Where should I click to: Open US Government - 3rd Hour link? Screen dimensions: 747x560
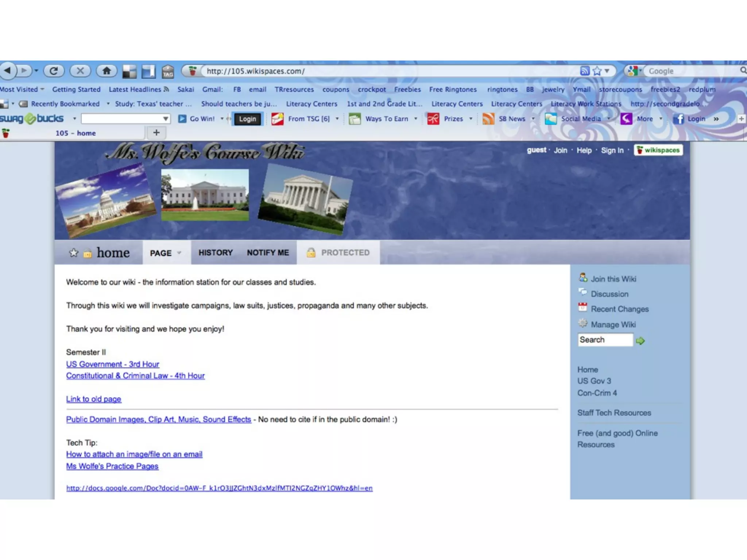coord(112,364)
